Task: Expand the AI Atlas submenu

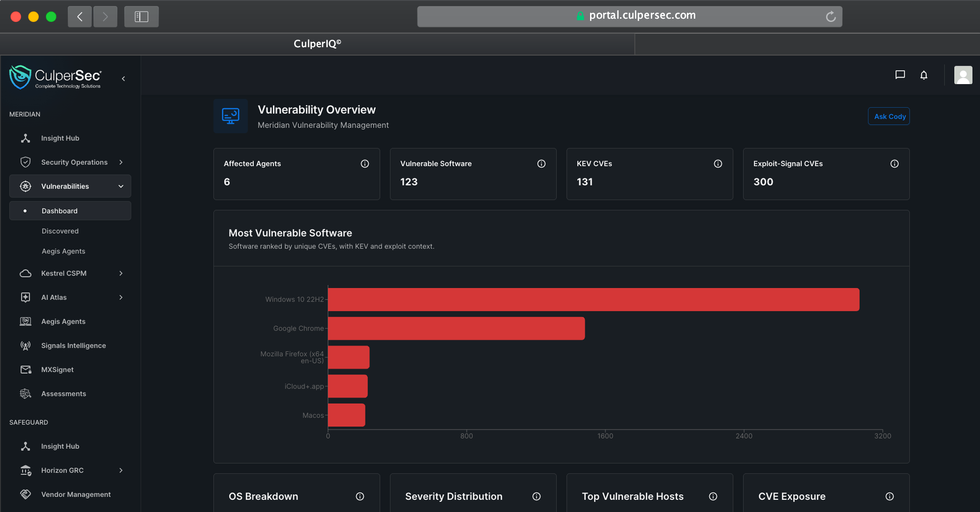Action: 121,297
